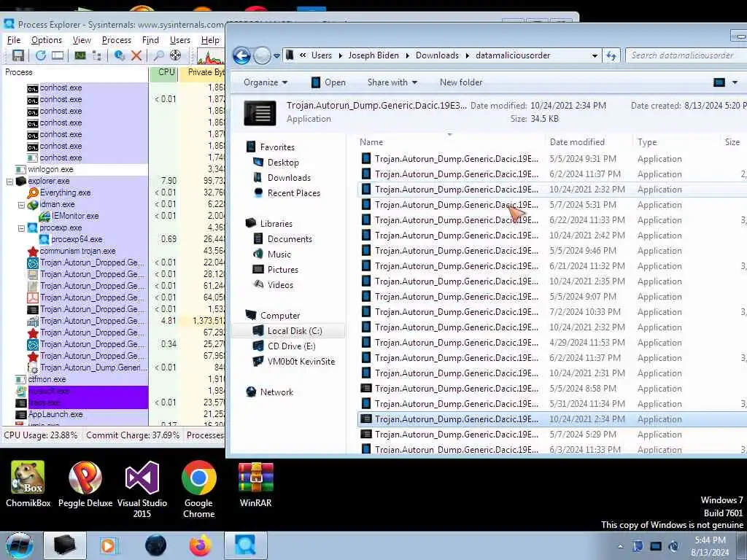The image size is (747, 560).
Task: Open the recent pages dropdown beside Forward
Action: coord(276,56)
